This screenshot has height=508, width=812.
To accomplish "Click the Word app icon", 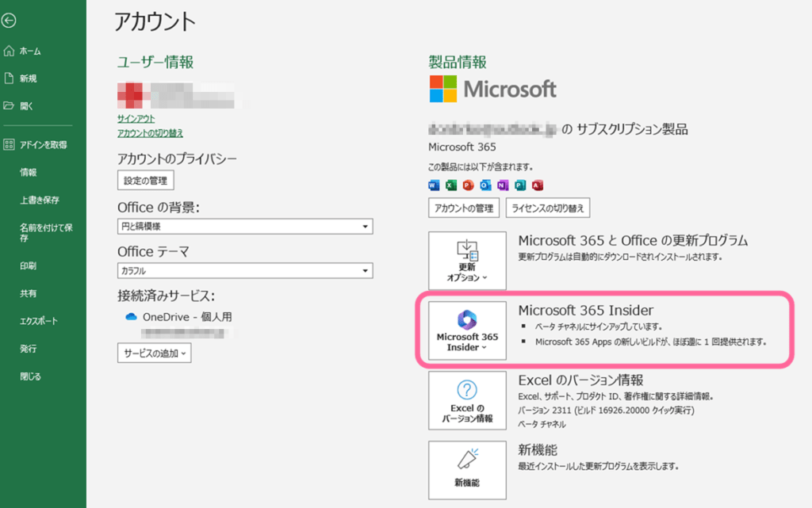I will (x=434, y=185).
